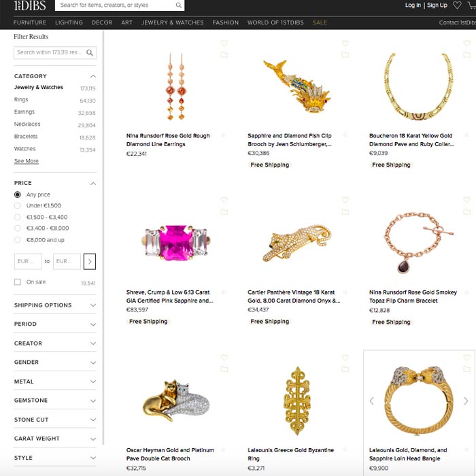This screenshot has height=476, width=476.
Task: Click See More under categories
Action: pyautogui.click(x=27, y=161)
